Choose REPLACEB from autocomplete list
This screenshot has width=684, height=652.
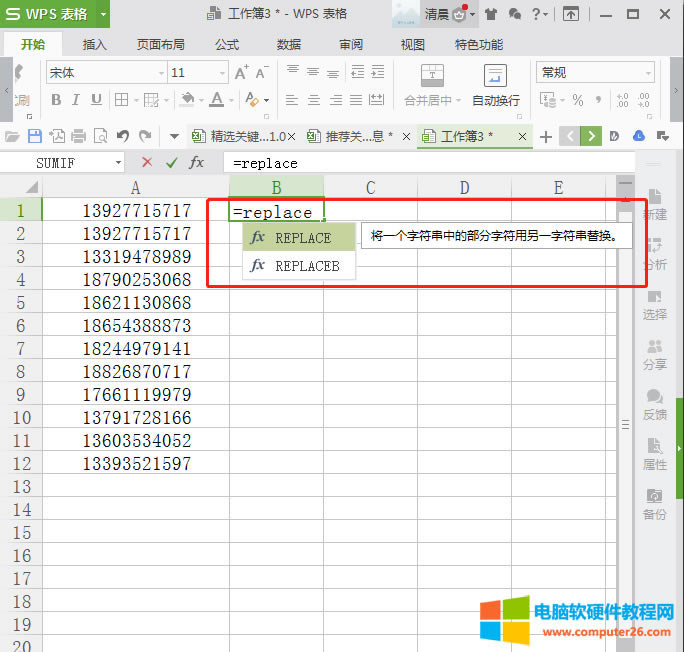pyautogui.click(x=306, y=266)
